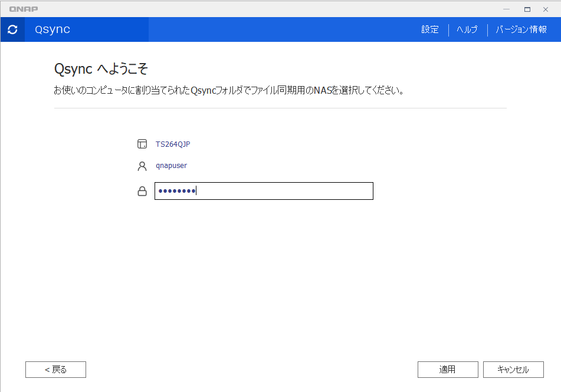Close the Qsync window
The width and height of the screenshot is (561, 392).
[546, 9]
